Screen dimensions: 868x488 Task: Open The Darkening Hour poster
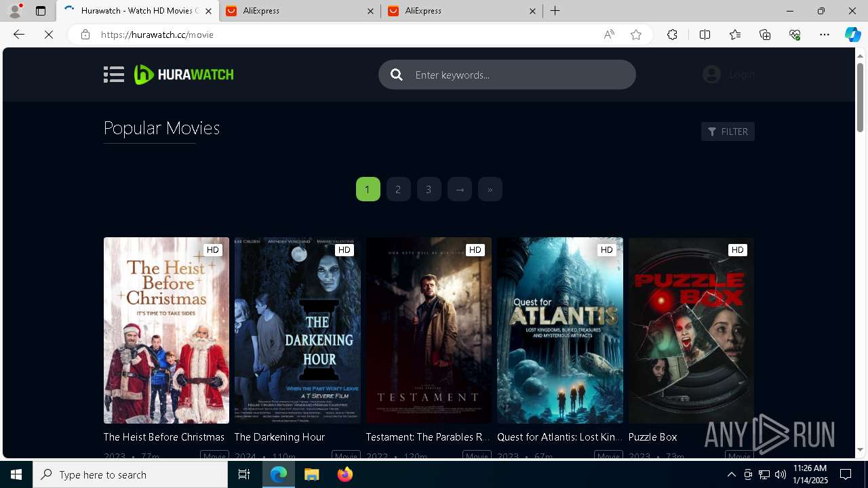pos(298,330)
